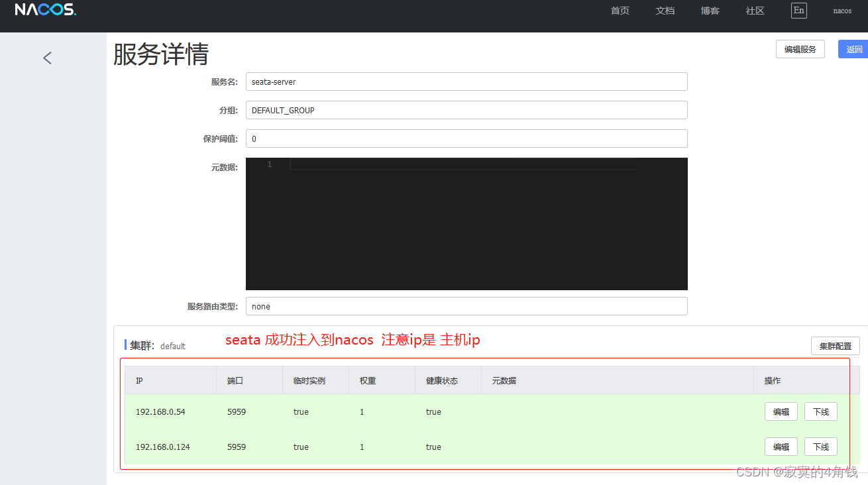Click 权重 value 1 for 192.168.0.54
The width and height of the screenshot is (868, 485).
coord(362,411)
